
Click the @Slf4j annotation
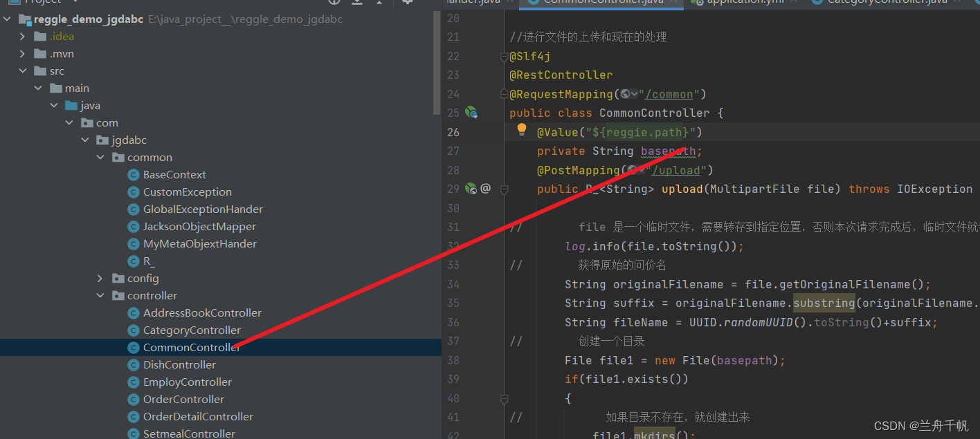pos(530,56)
